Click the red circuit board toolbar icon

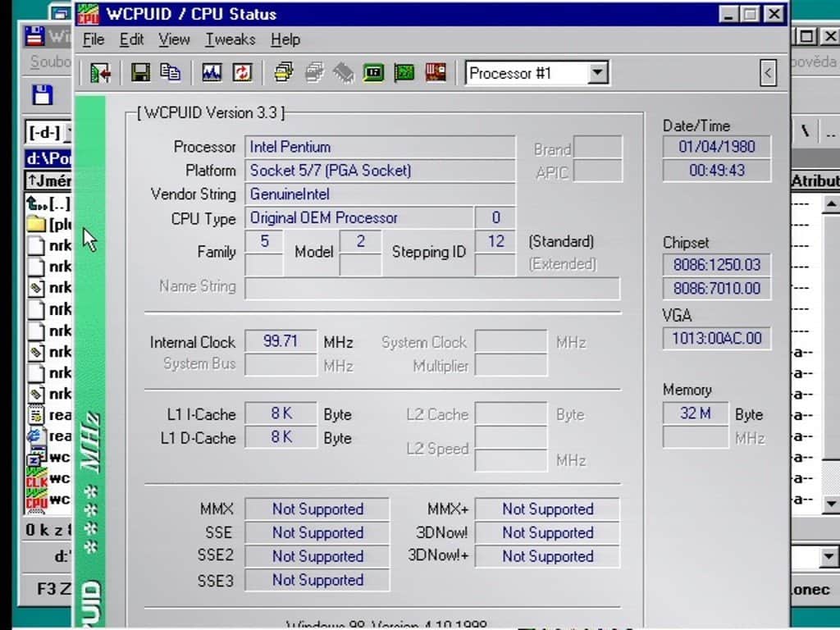click(x=436, y=73)
